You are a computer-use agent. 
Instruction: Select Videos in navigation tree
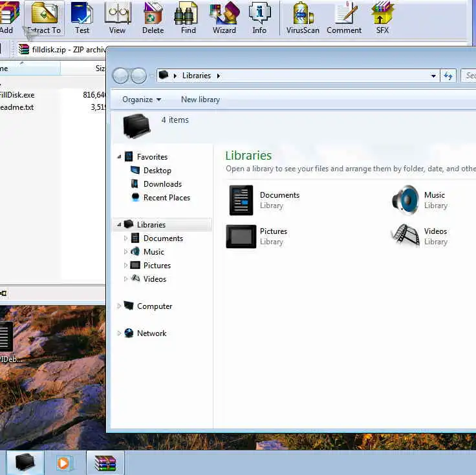point(155,279)
